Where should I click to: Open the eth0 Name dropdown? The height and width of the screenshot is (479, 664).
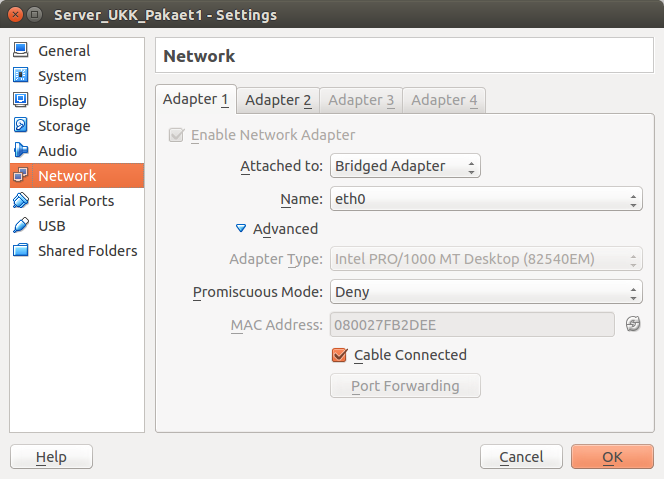(486, 199)
